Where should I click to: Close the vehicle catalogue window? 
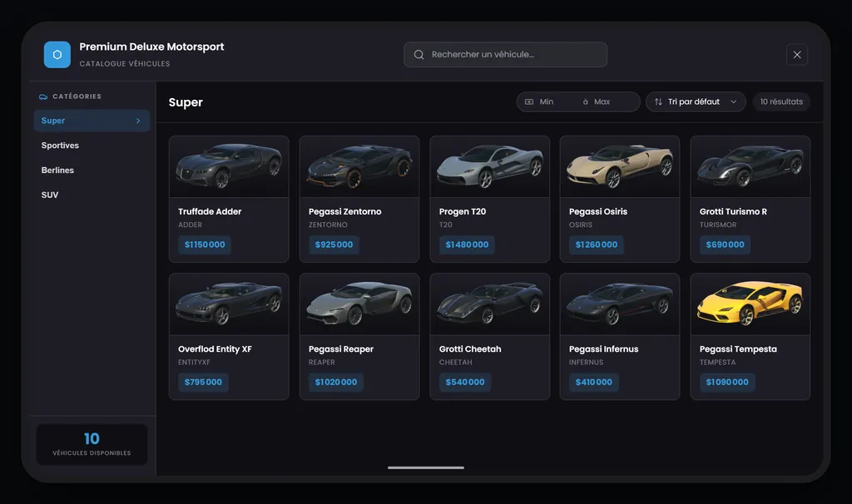(x=797, y=55)
